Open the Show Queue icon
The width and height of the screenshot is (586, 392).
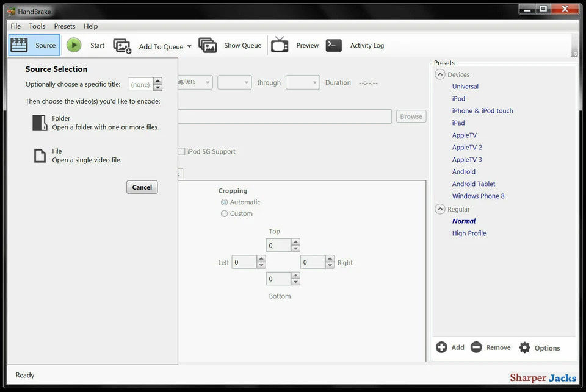[208, 45]
